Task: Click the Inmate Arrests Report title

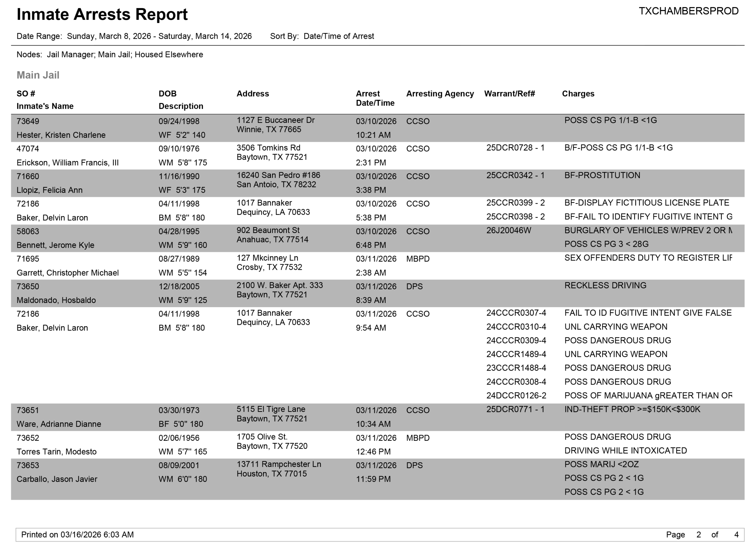Action: pyautogui.click(x=102, y=15)
